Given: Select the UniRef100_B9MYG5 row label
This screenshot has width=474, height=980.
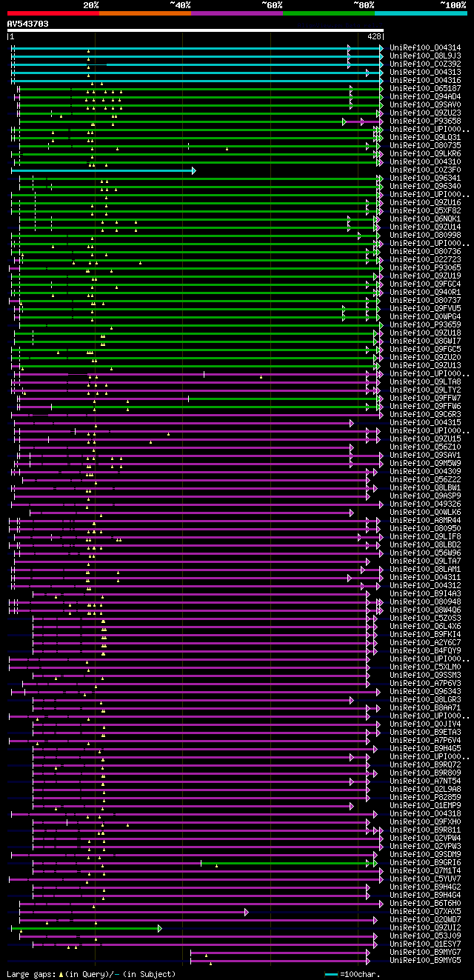Looking at the screenshot, I should pos(426,961).
